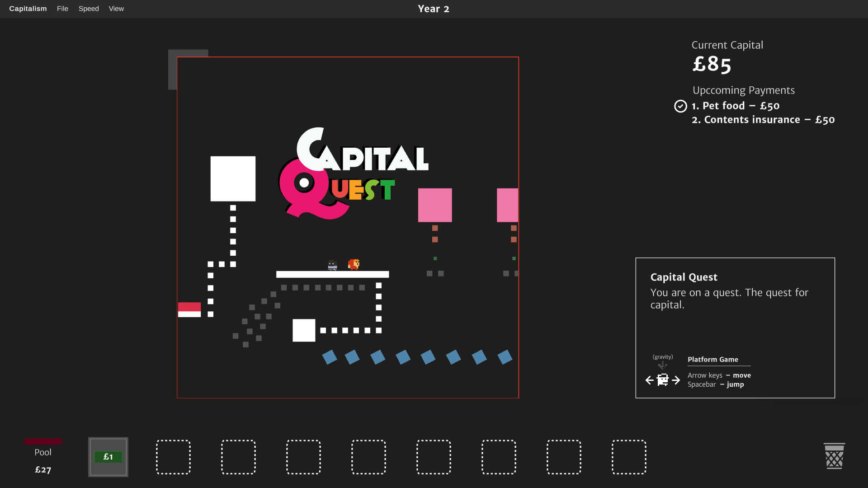Click the Year 2 title
Image resolution: width=868 pixels, height=488 pixels.
tap(434, 9)
